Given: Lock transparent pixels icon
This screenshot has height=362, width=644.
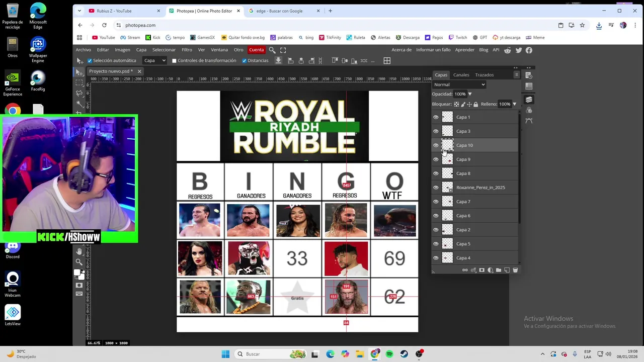Looking at the screenshot, I should coord(456,104).
